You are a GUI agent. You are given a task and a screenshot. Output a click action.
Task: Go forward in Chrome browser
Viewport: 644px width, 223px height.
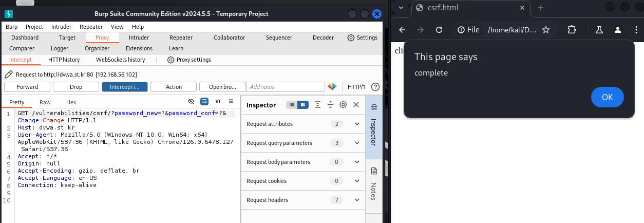[x=421, y=30]
